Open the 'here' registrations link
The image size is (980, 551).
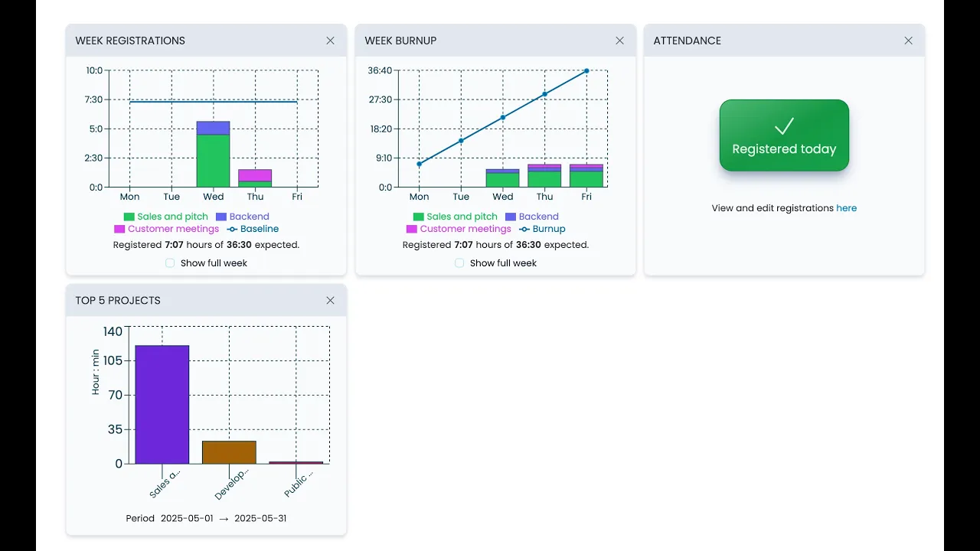[x=846, y=208]
